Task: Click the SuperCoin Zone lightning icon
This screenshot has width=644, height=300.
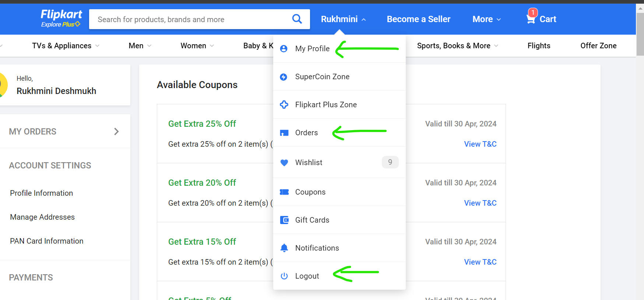Action: point(284,77)
